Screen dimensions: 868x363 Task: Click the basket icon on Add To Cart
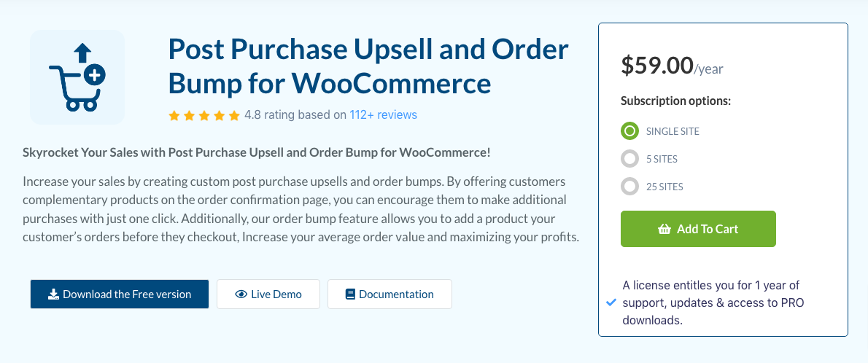(x=664, y=229)
